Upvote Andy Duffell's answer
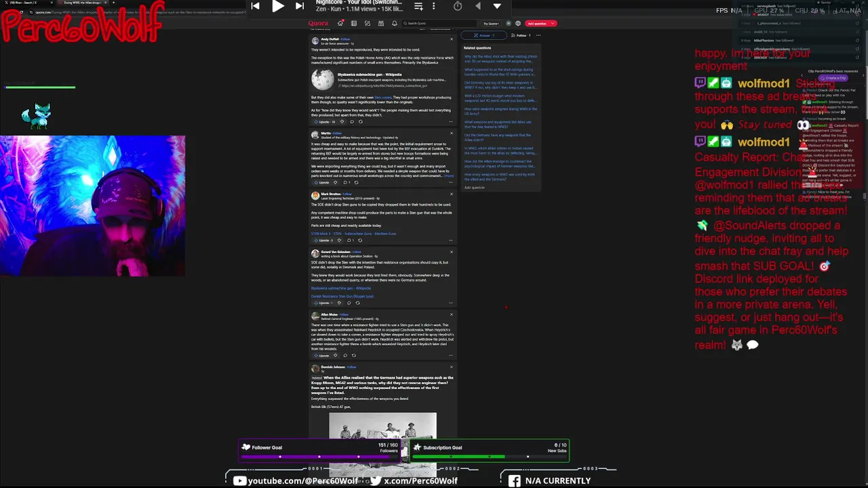 click(325, 121)
